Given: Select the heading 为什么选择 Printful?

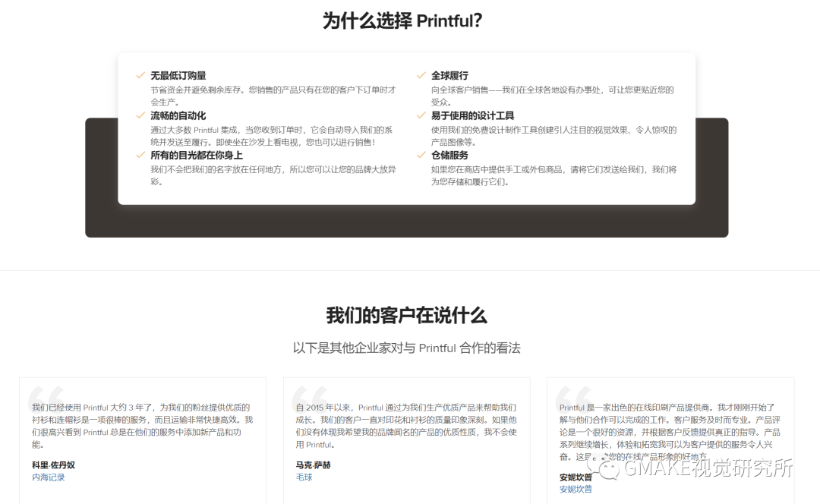Looking at the screenshot, I should tap(402, 21).
